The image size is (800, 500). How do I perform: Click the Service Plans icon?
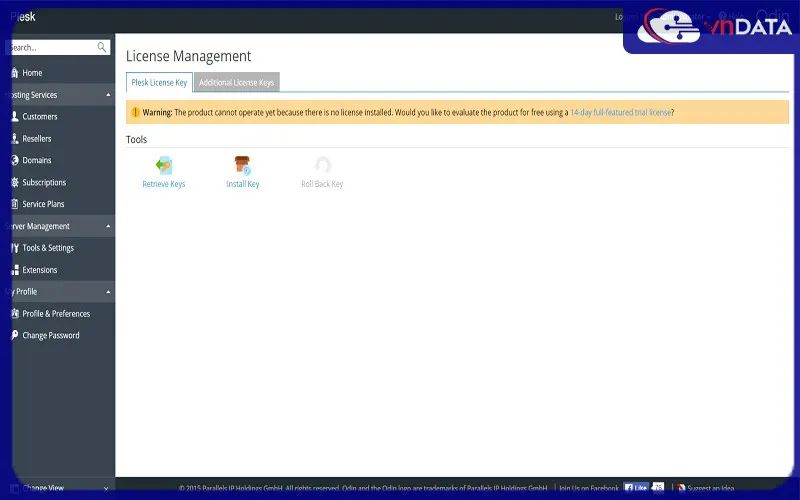[x=15, y=204]
